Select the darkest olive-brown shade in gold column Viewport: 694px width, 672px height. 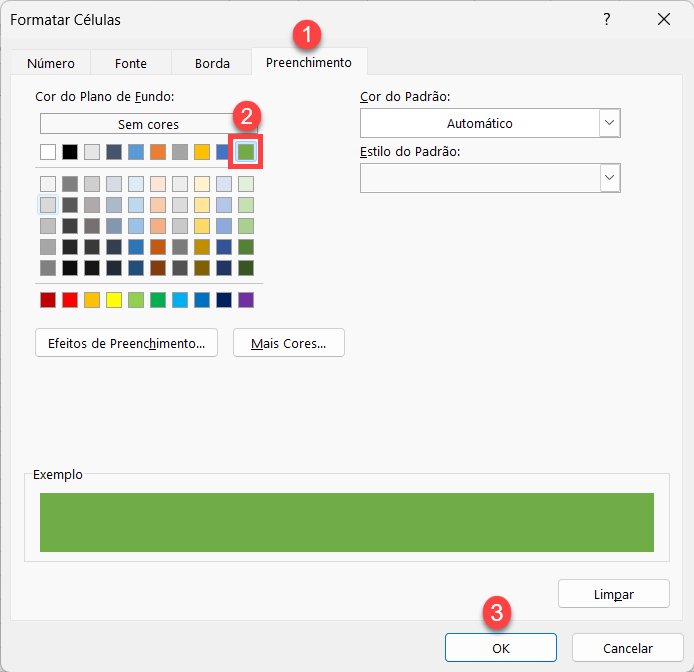[x=202, y=268]
